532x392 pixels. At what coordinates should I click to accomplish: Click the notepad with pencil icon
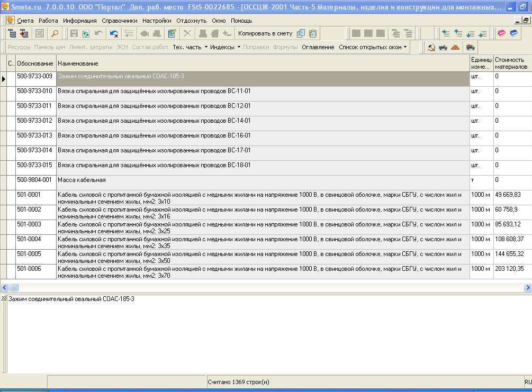click(x=172, y=33)
